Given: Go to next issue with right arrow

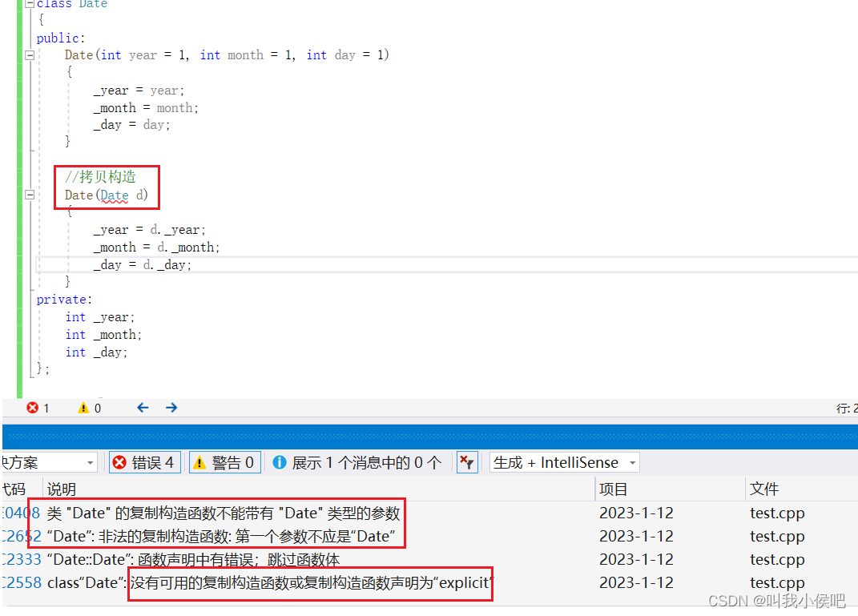Looking at the screenshot, I should tap(171, 408).
